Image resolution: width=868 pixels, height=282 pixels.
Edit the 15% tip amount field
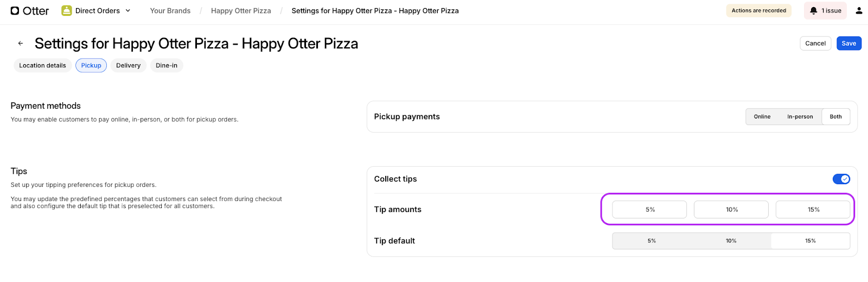tap(813, 210)
